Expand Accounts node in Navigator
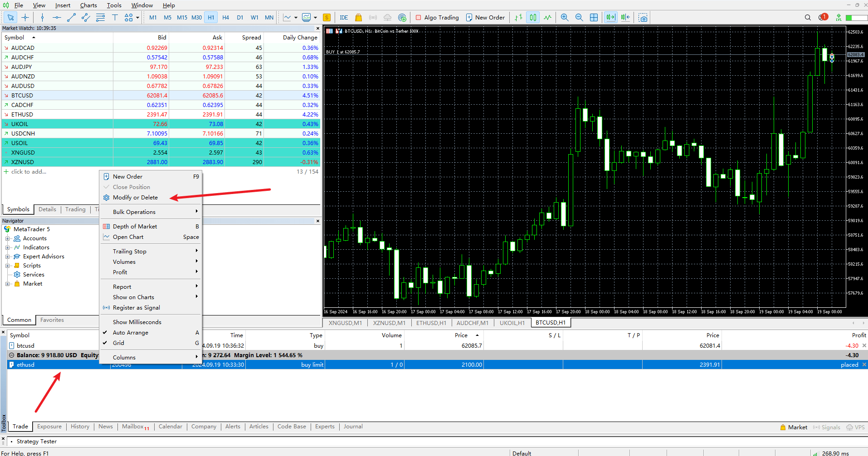 click(x=7, y=238)
